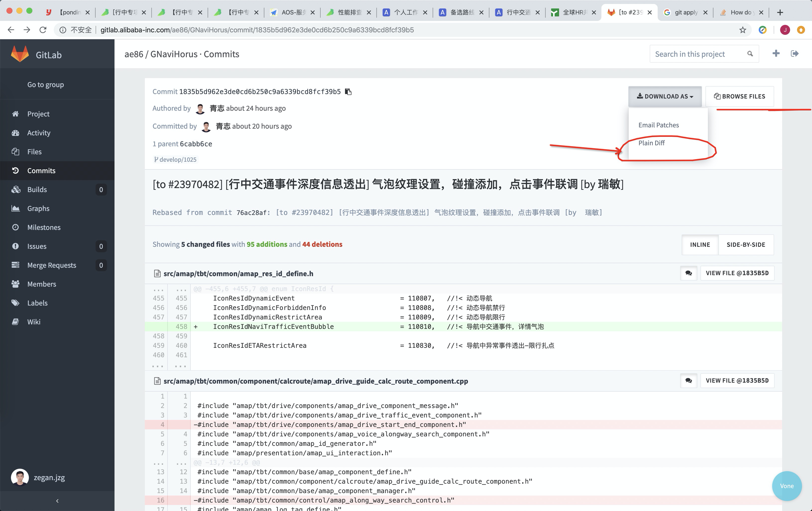
Task: Open the zegan.jzg user profile
Action: point(38,478)
